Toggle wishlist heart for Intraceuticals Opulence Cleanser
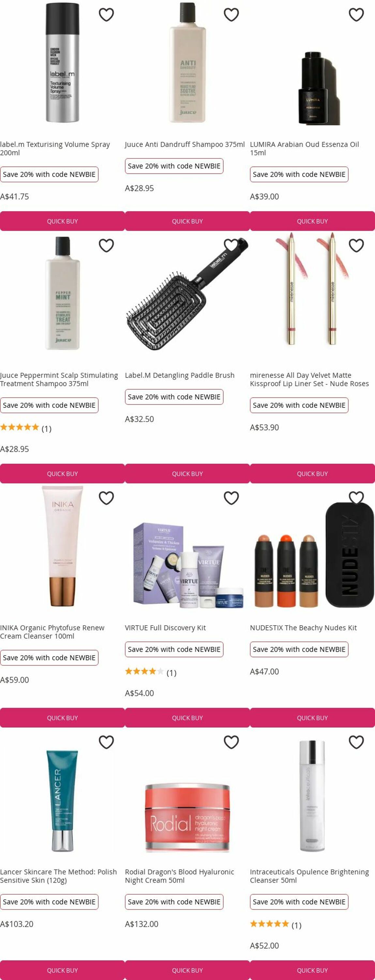This screenshot has height=980, width=375. coord(356,742)
